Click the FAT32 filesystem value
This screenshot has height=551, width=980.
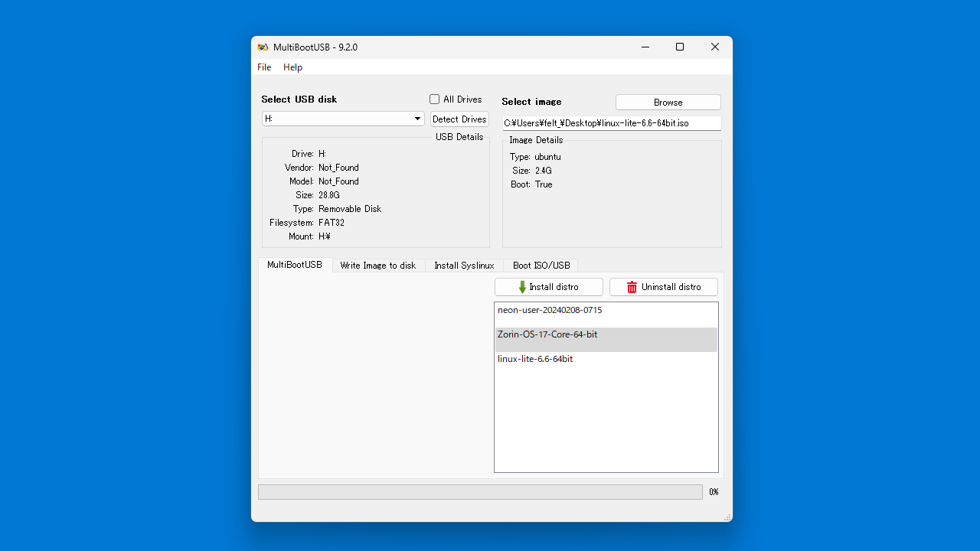point(332,223)
